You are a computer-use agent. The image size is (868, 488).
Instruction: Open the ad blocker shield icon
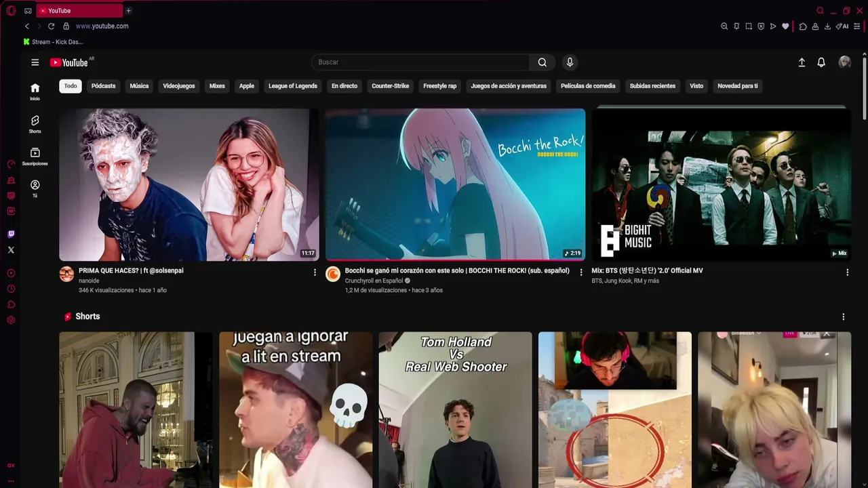tap(761, 26)
